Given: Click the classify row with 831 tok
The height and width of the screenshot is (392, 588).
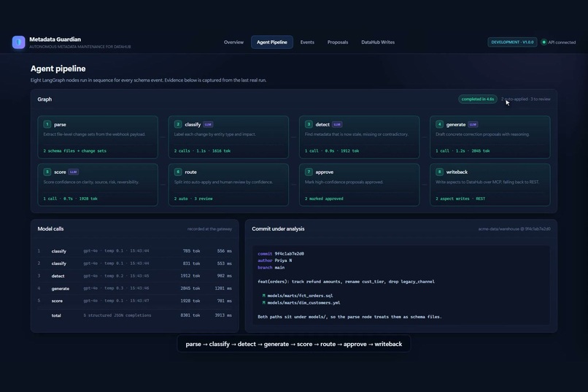Looking at the screenshot, I should [x=135, y=264].
